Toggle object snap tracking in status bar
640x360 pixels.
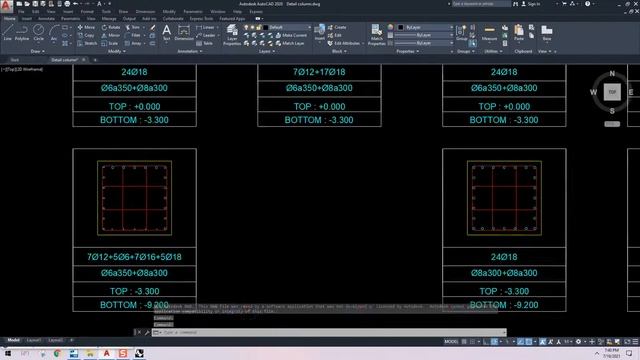point(520,342)
